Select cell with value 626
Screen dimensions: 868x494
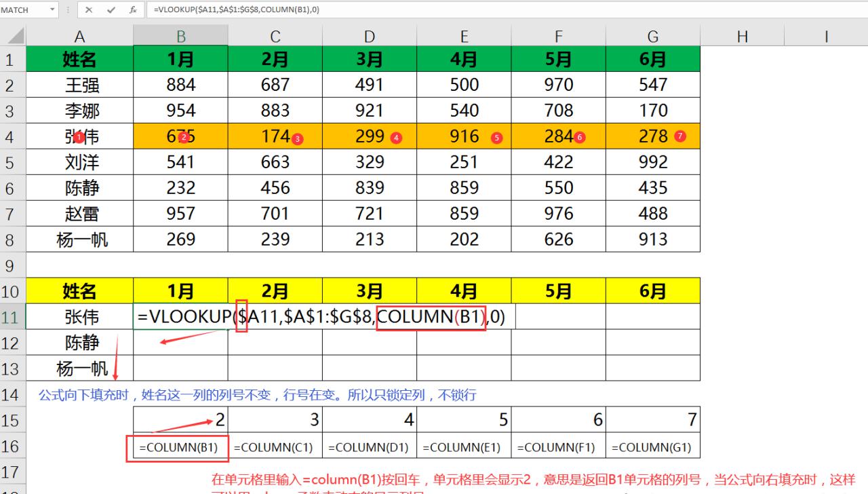(558, 240)
